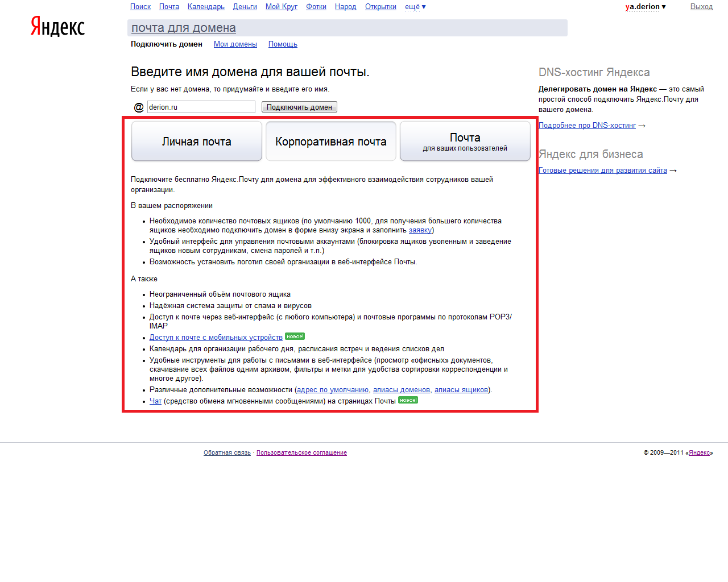
Task: Select the Личная почта tab button
Action: coord(197,142)
